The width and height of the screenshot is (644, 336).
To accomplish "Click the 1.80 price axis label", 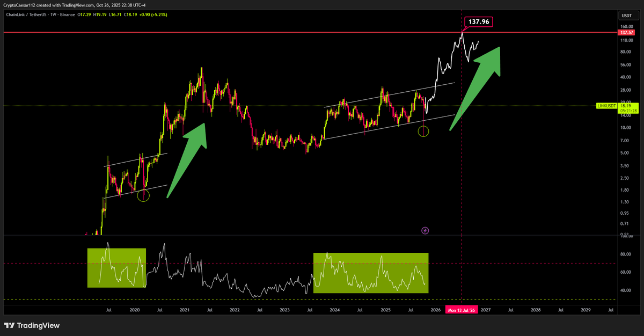I will click(625, 190).
